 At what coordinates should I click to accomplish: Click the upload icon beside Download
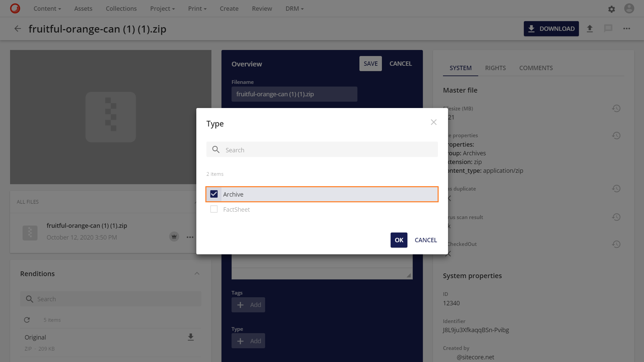coord(590,29)
